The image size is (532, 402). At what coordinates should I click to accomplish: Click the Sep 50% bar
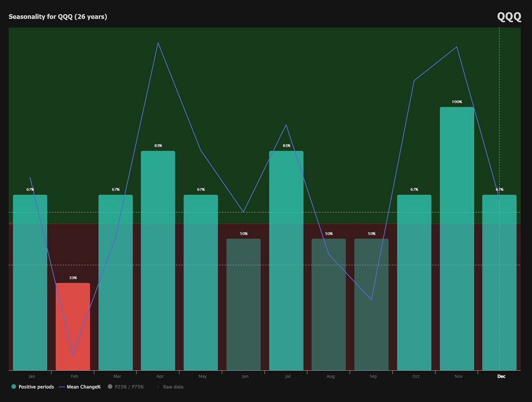371,305
